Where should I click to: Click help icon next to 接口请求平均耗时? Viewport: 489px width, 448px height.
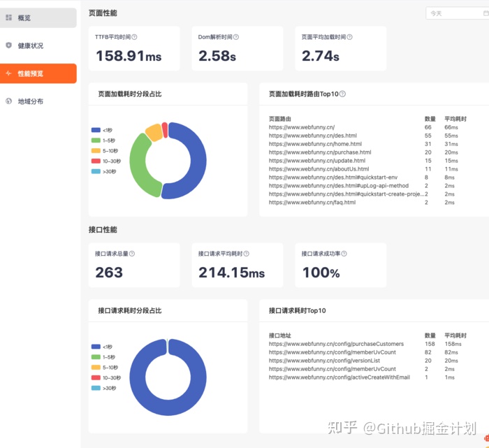247,254
